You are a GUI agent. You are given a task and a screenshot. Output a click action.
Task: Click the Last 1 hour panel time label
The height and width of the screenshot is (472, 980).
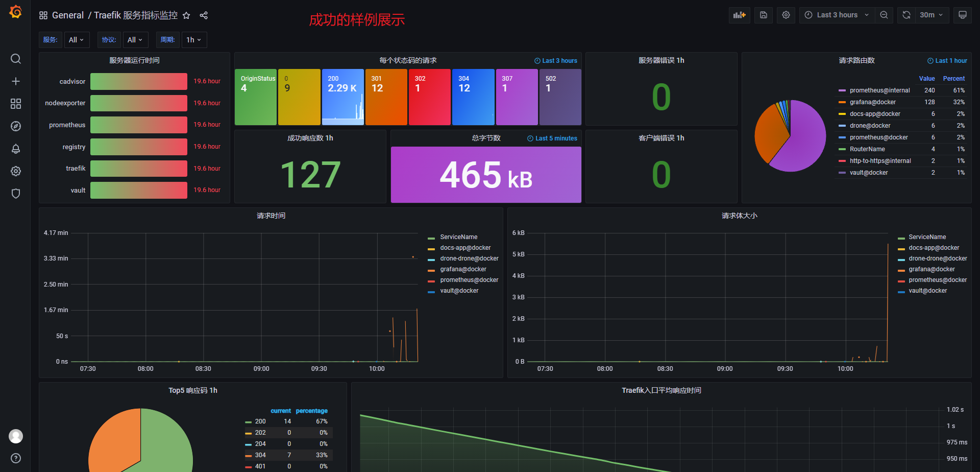(x=947, y=60)
